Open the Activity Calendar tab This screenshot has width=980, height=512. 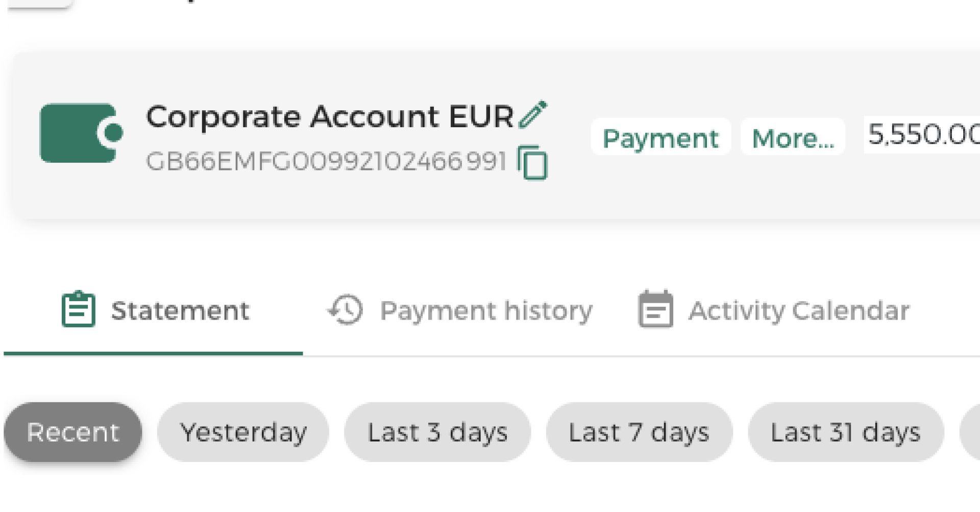tap(799, 310)
